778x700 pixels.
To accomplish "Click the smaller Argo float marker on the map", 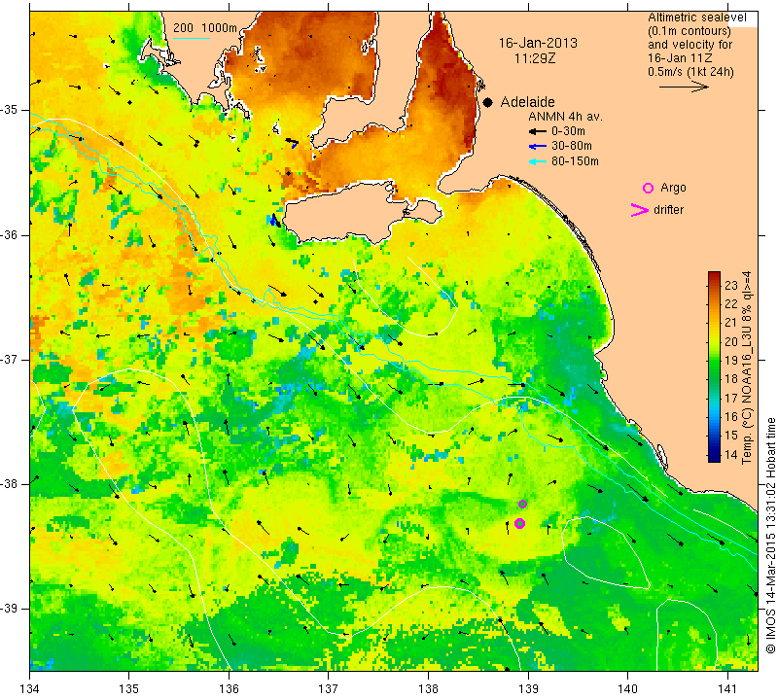I will pos(522,504).
